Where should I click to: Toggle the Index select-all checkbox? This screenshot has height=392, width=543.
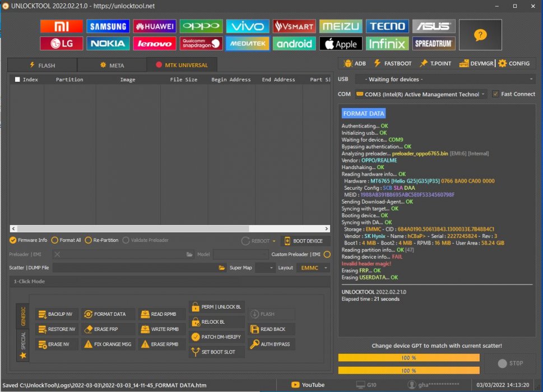click(x=17, y=79)
